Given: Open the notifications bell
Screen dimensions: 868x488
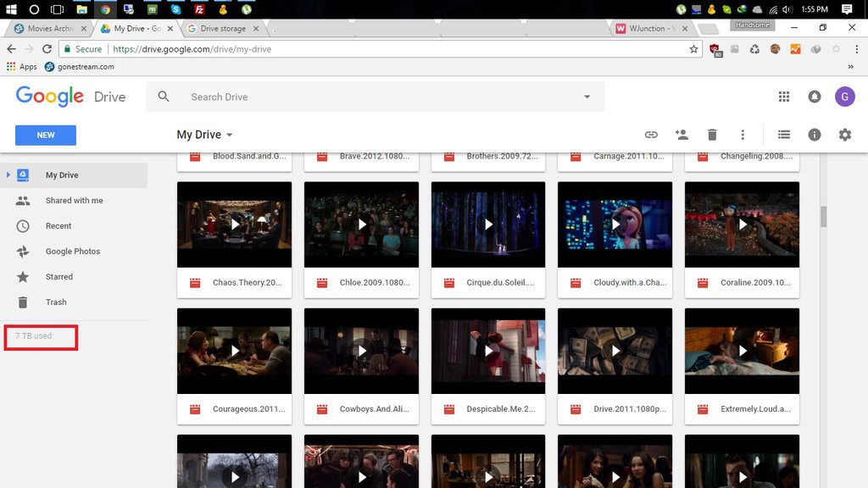Looking at the screenshot, I should tap(815, 97).
